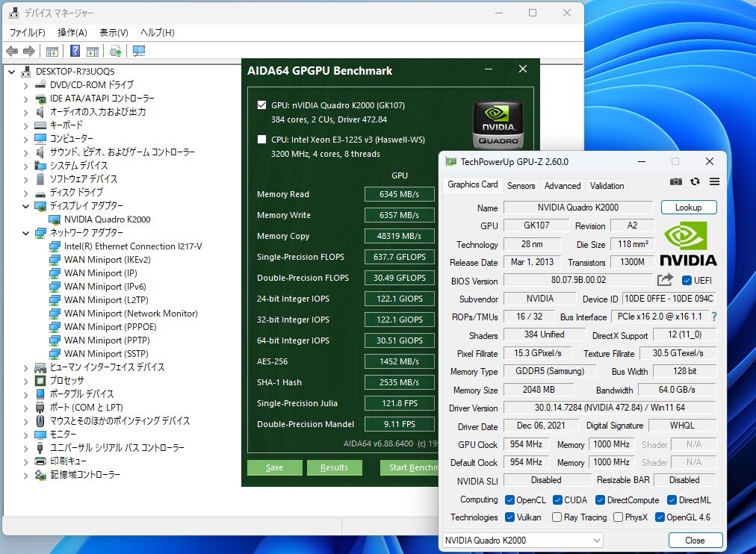This screenshot has width=756, height=554.
Task: Open the 表示(V) menu
Action: pyautogui.click(x=114, y=32)
